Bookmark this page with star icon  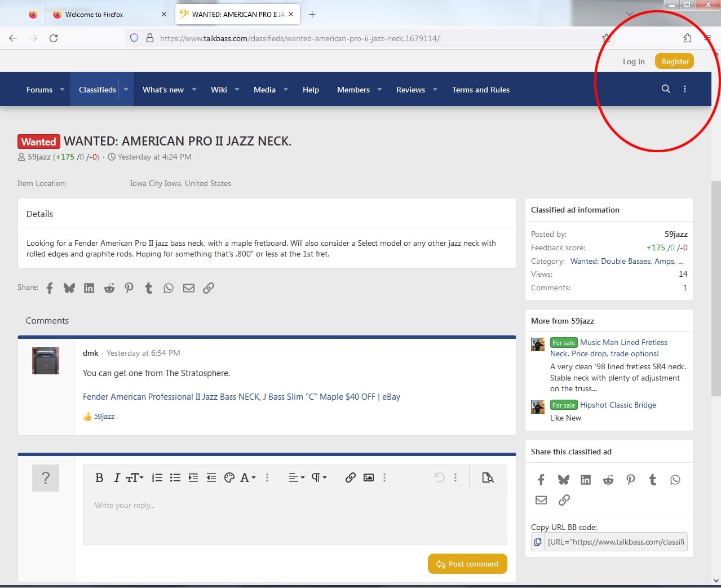pyautogui.click(x=606, y=38)
